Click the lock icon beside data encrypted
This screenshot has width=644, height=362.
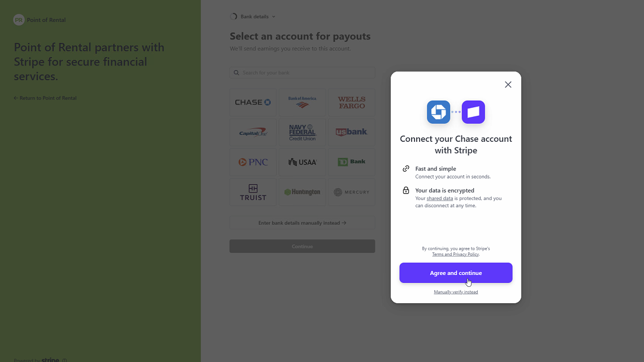coord(405,190)
